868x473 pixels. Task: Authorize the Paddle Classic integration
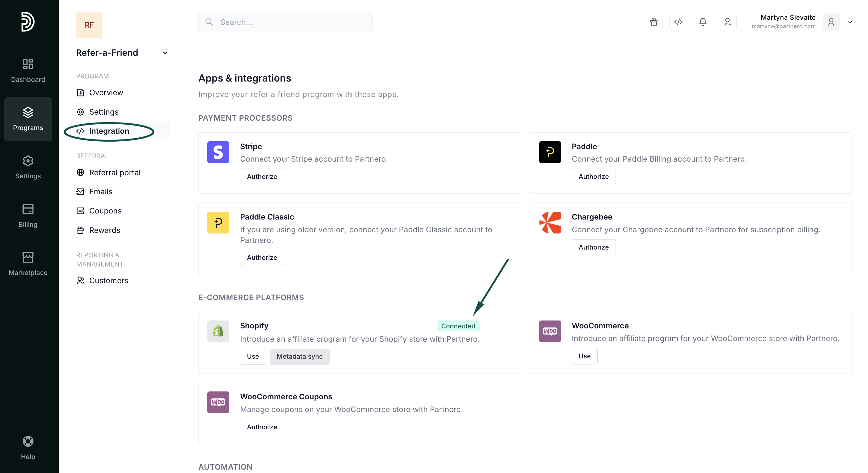click(x=262, y=257)
